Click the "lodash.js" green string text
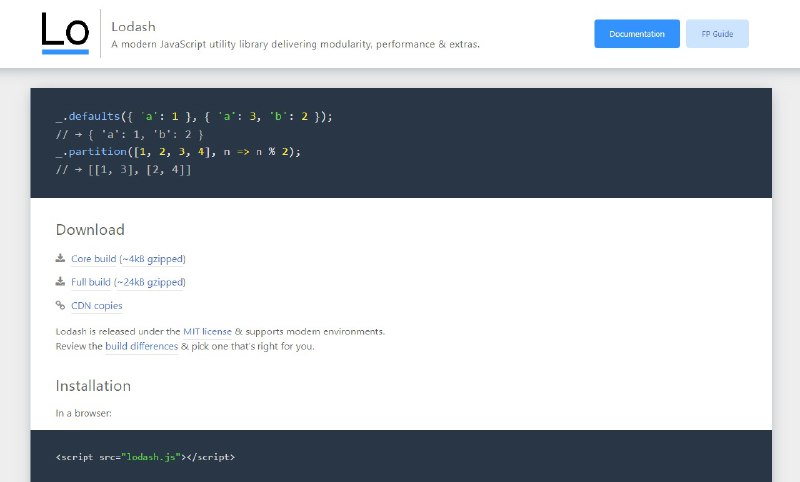Image resolution: width=800 pixels, height=482 pixels. (151, 457)
